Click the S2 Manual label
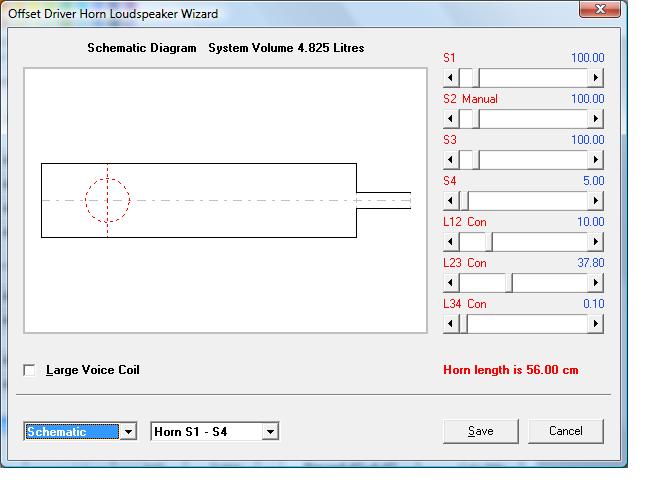The width and height of the screenshot is (648, 490). click(470, 99)
